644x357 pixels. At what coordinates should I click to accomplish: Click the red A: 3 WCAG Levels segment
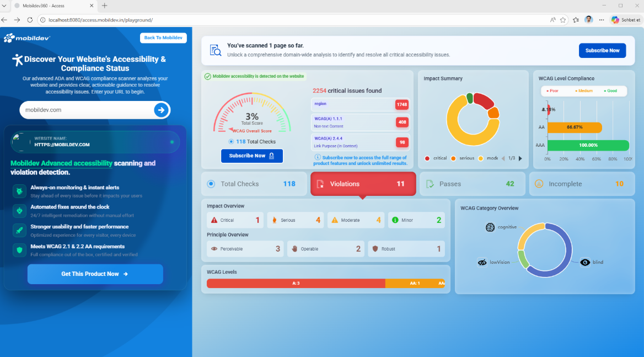pyautogui.click(x=296, y=283)
